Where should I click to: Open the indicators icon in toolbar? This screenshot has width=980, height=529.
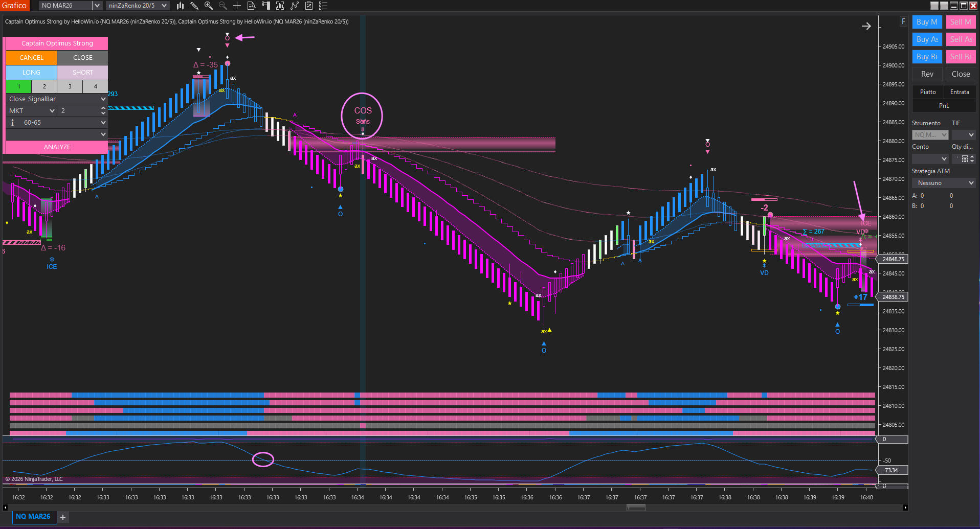[x=280, y=6]
